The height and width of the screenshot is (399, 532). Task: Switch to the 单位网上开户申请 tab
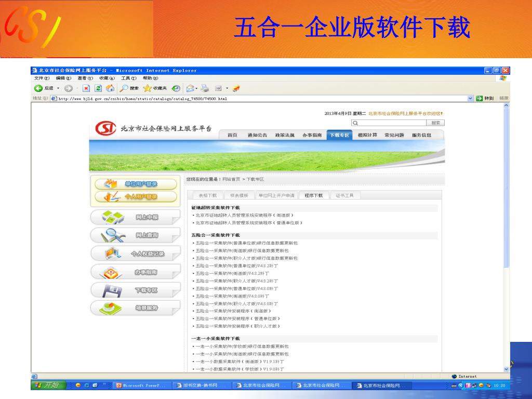276,195
